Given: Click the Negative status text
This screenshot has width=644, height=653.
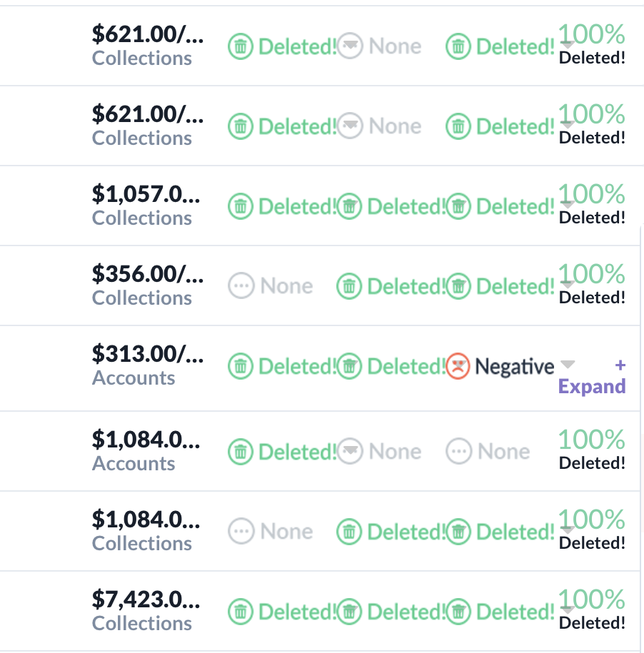Looking at the screenshot, I should coord(514,367).
